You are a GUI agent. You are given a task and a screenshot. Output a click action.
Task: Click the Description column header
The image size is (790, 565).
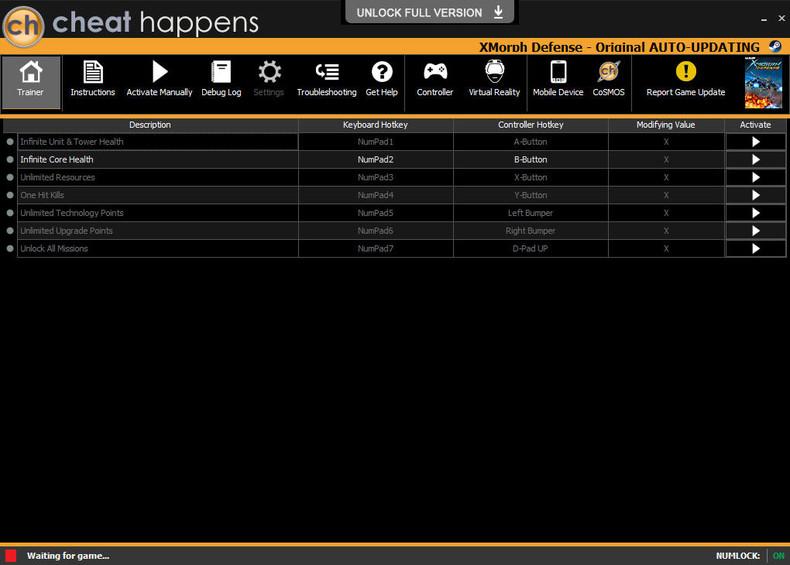coord(150,125)
